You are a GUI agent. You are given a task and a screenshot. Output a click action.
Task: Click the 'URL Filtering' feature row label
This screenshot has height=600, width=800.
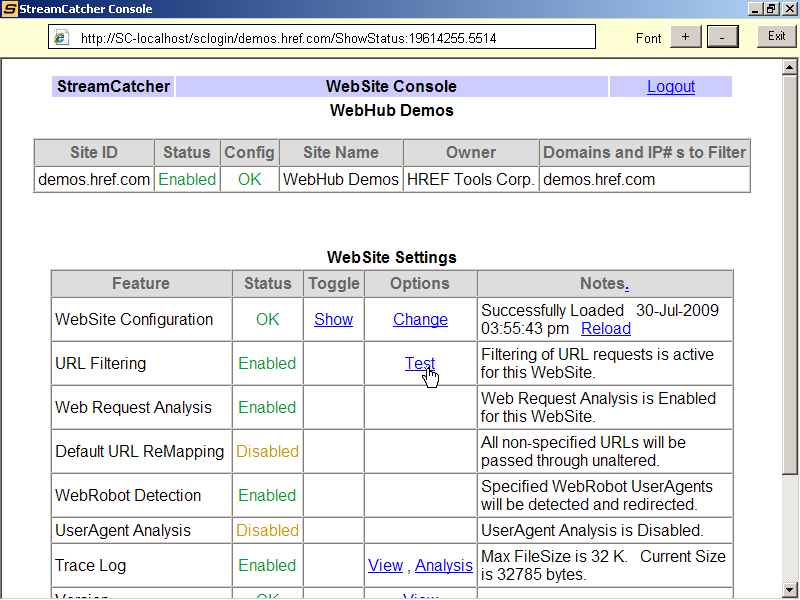(101, 363)
